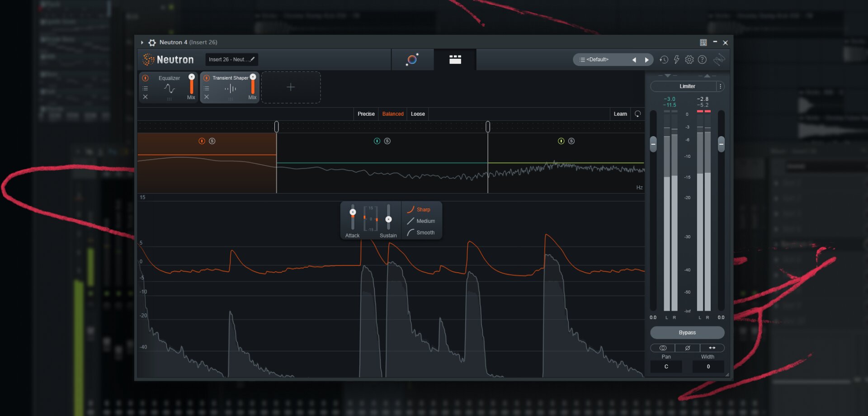The image size is (868, 416).
Task: Click the input gain value 0.0 below left fader
Action: pos(653,317)
